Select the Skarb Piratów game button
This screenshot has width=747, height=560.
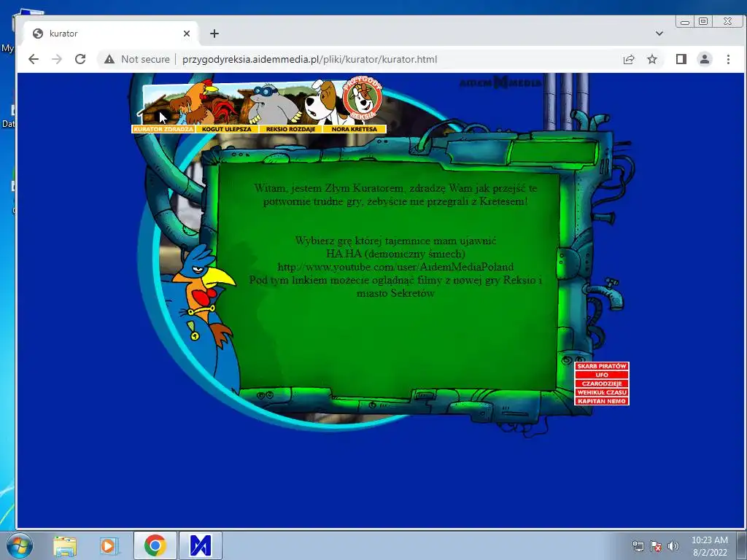602,366
